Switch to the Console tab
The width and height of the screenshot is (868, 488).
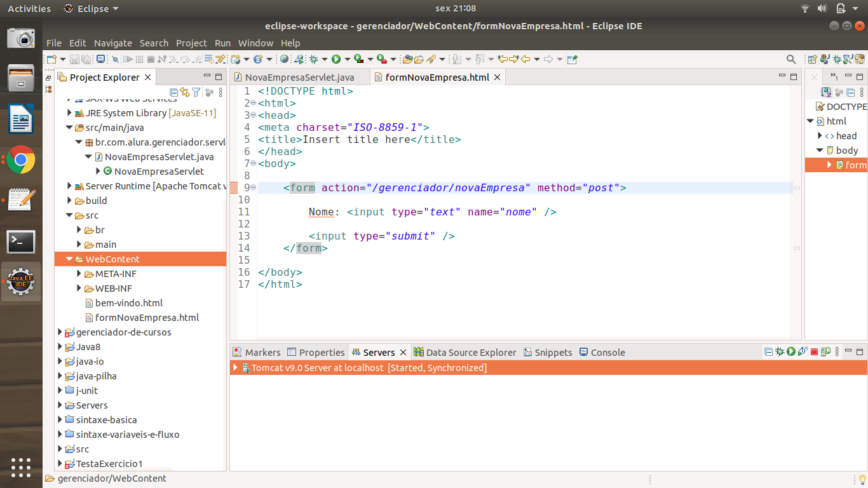coord(602,352)
